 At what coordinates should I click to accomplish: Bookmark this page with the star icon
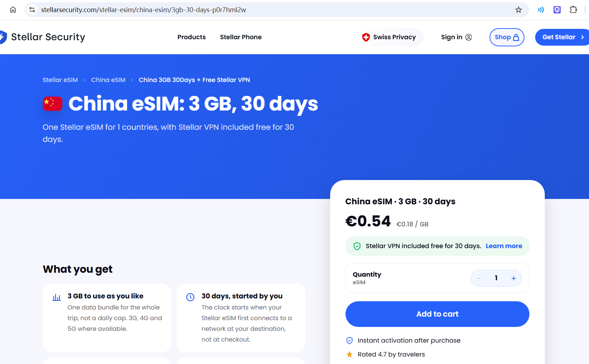518,10
